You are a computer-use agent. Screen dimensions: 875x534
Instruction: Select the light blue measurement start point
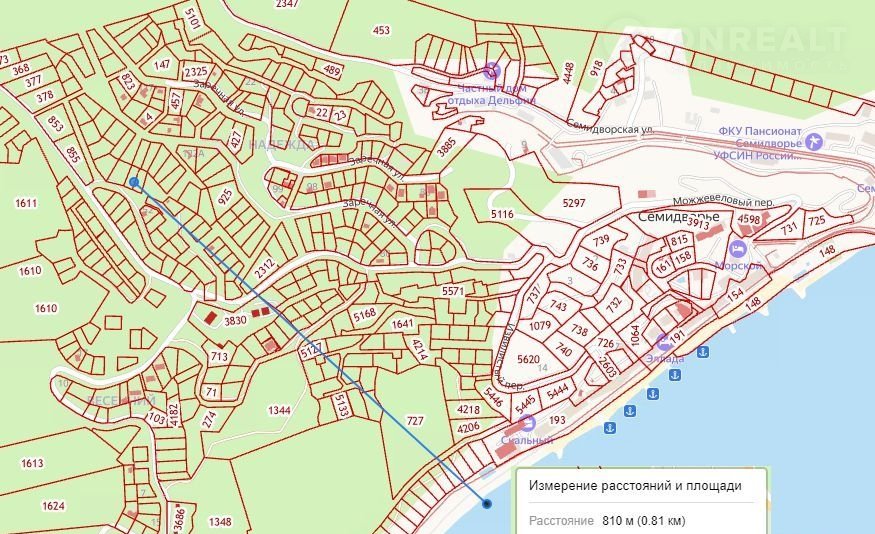(134, 181)
